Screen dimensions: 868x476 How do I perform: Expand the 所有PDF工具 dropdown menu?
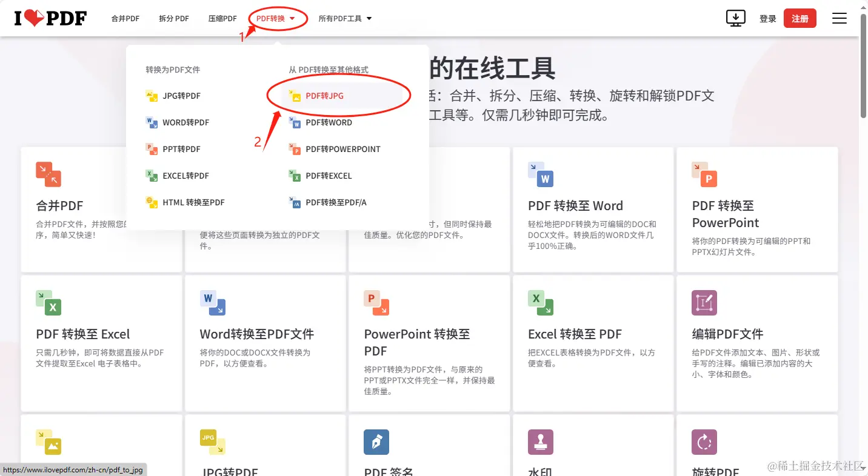[x=346, y=19]
